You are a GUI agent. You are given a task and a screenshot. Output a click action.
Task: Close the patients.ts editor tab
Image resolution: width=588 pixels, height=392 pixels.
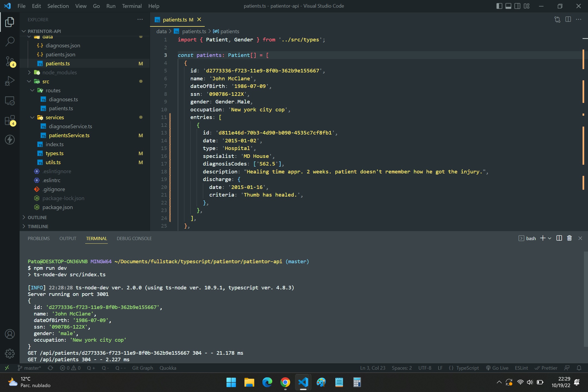199,20
